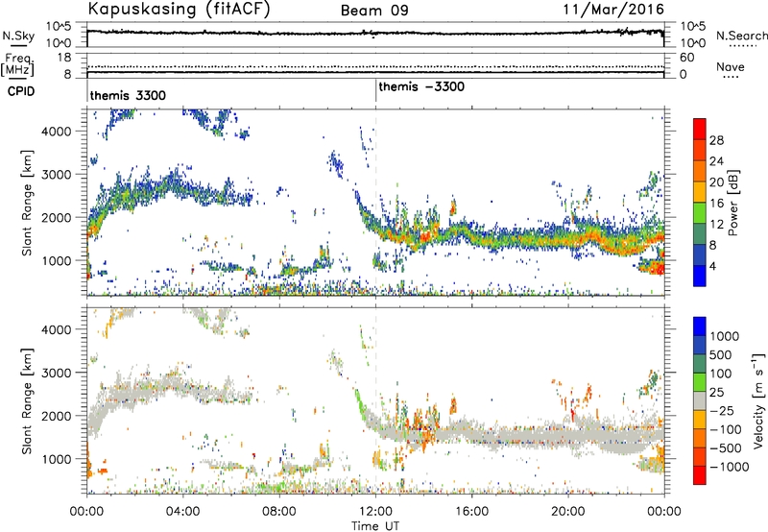
Task: Click the '20:00' time axis label
Action: pyautogui.click(x=568, y=512)
